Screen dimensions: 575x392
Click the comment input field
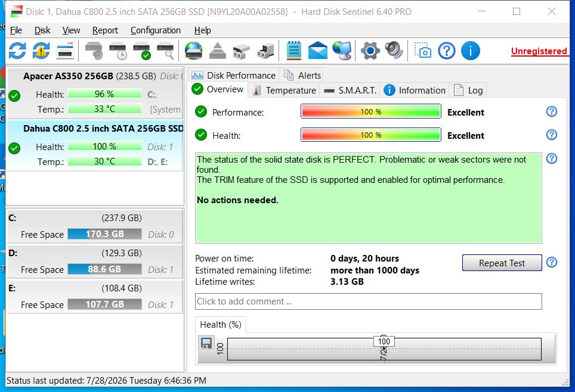(x=368, y=301)
